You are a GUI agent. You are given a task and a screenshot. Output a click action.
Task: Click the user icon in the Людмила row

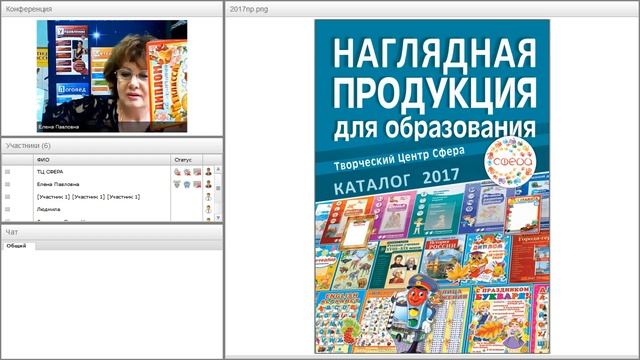209,209
